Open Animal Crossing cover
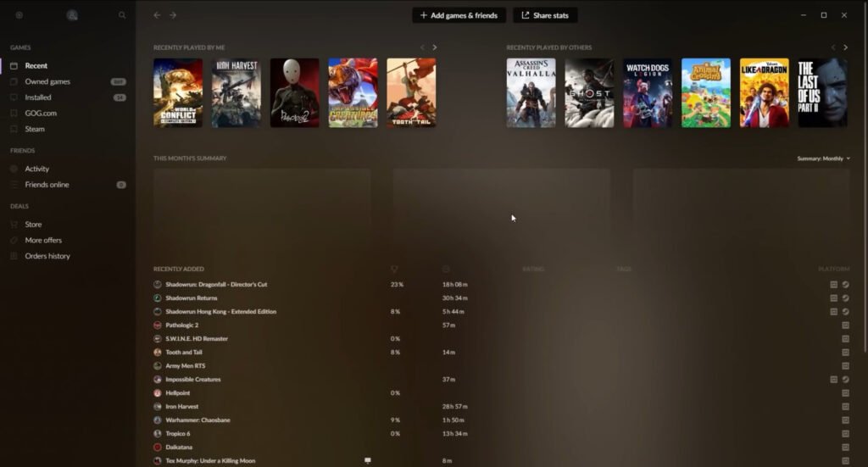The width and height of the screenshot is (868, 467). pyautogui.click(x=706, y=93)
